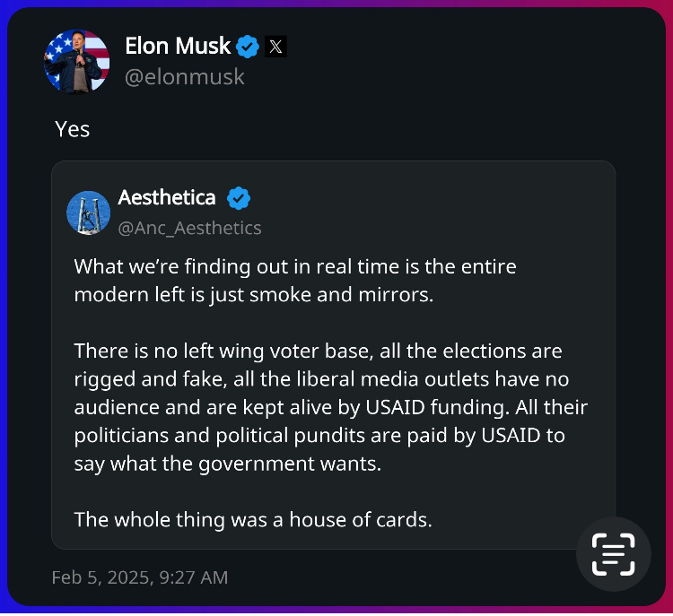Click Aesthetica's blue verified checkmark

point(238,198)
